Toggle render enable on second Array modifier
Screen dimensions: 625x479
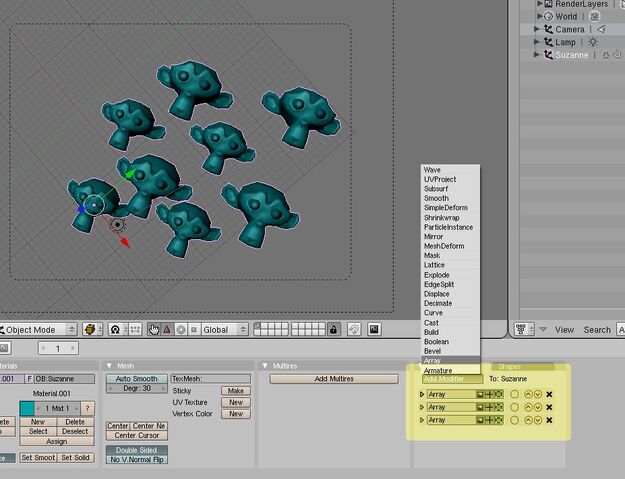tap(480, 407)
